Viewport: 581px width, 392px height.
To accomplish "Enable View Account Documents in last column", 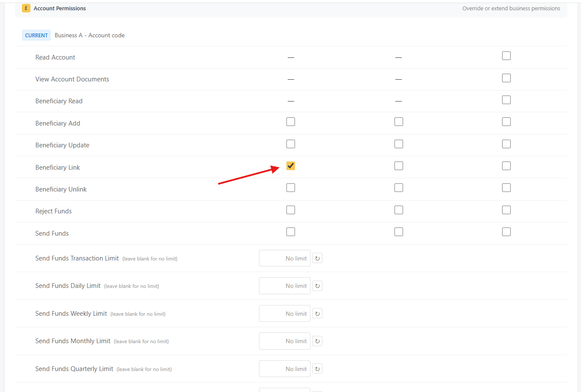I will click(x=506, y=78).
